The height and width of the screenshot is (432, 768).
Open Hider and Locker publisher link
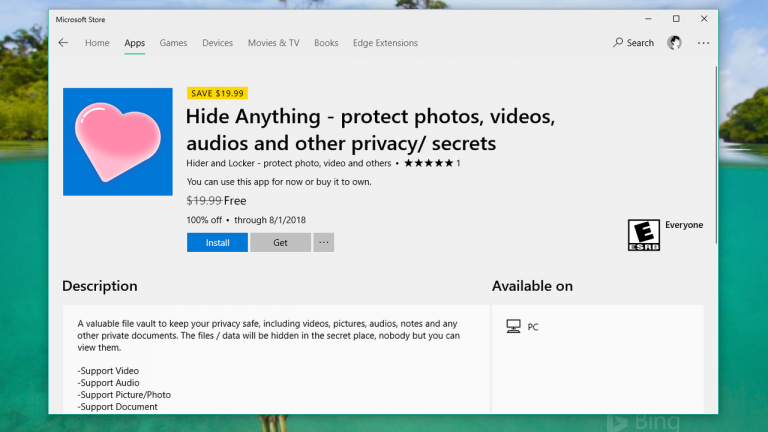pos(288,163)
